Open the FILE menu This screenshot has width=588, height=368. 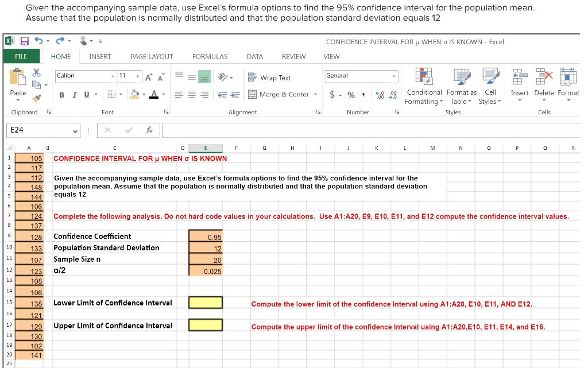click(x=22, y=56)
